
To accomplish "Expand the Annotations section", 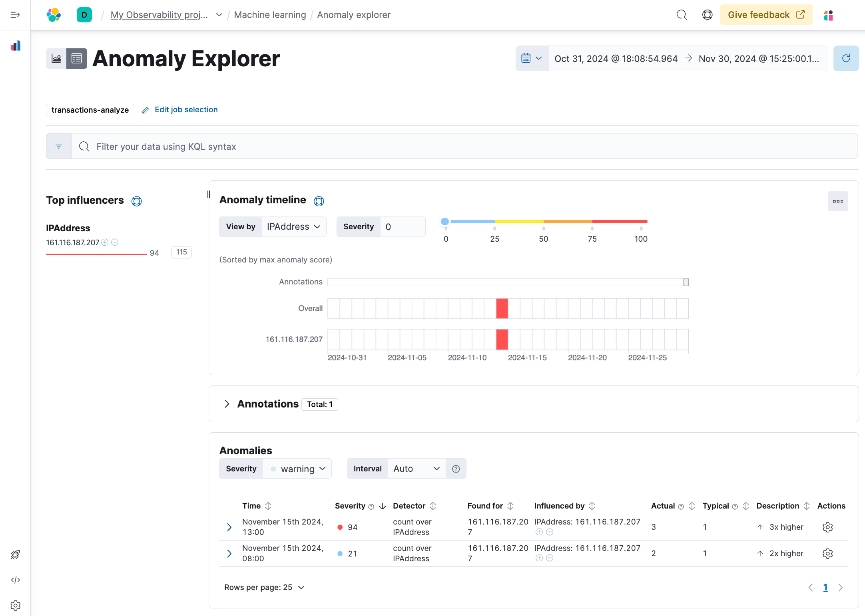I will click(x=227, y=404).
